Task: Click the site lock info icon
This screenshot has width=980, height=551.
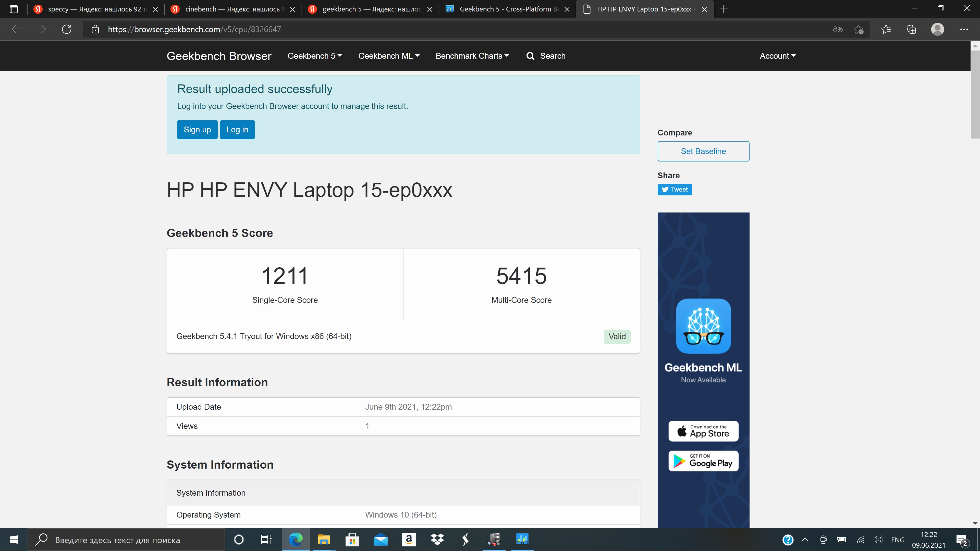Action: pos(95,29)
